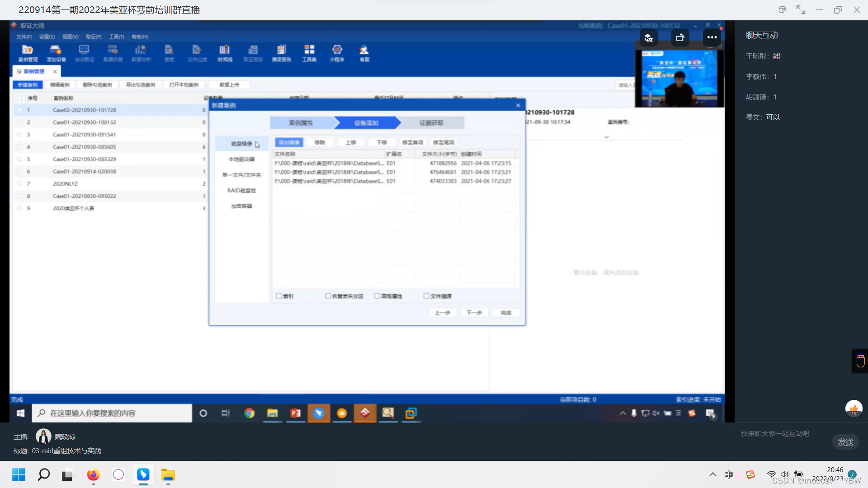Tick the 高级属性 checkbox
Screen dimensions: 868x488
click(377, 296)
